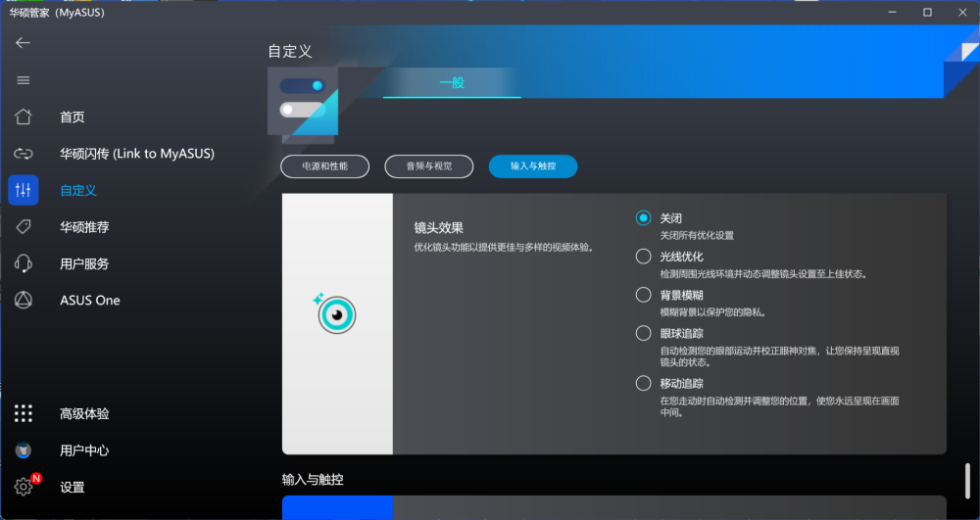Screen dimensions: 980x520
Task: Maximize the MyASUS window
Action: coord(927,12)
